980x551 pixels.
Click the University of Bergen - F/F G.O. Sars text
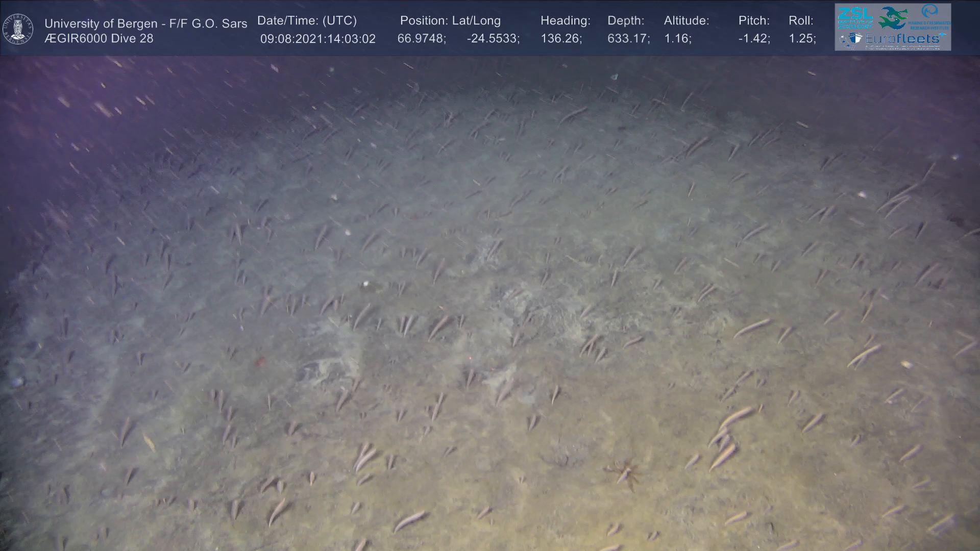click(145, 23)
